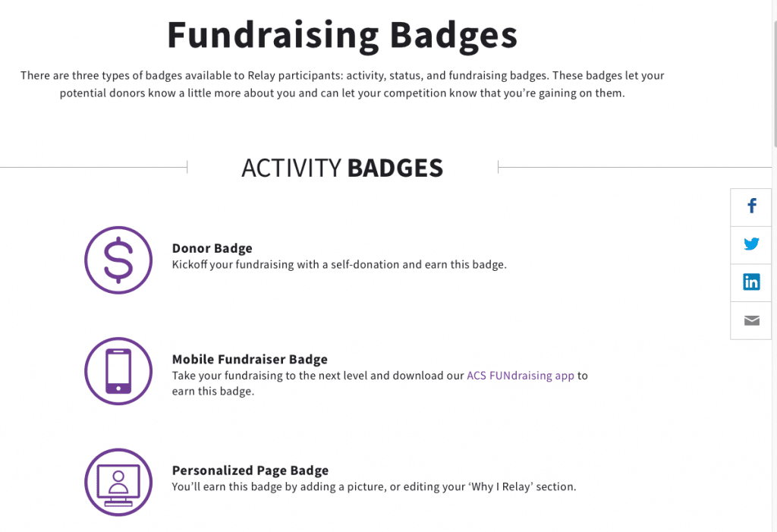Click the introductory paragraph about badge types
Viewport: 777px width, 532px height.
click(x=342, y=83)
